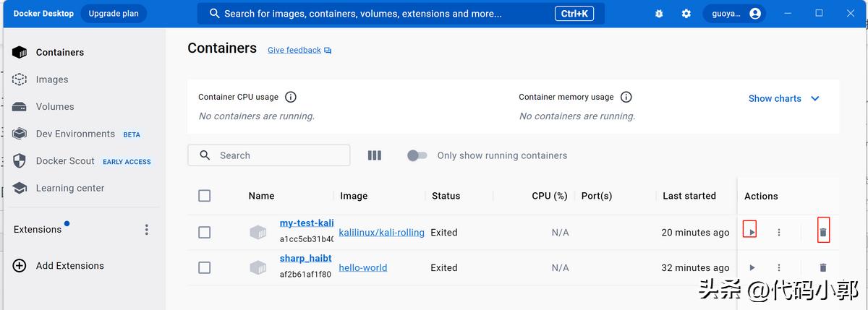The width and height of the screenshot is (868, 310).
Task: Click the Dev Environments icon in sidebar
Action: coord(20,134)
